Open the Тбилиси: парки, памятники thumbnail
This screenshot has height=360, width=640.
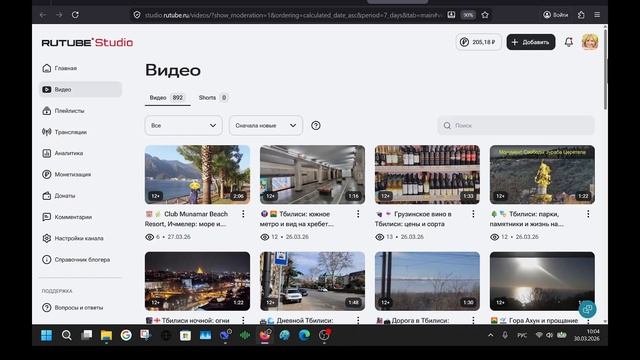pyautogui.click(x=542, y=174)
